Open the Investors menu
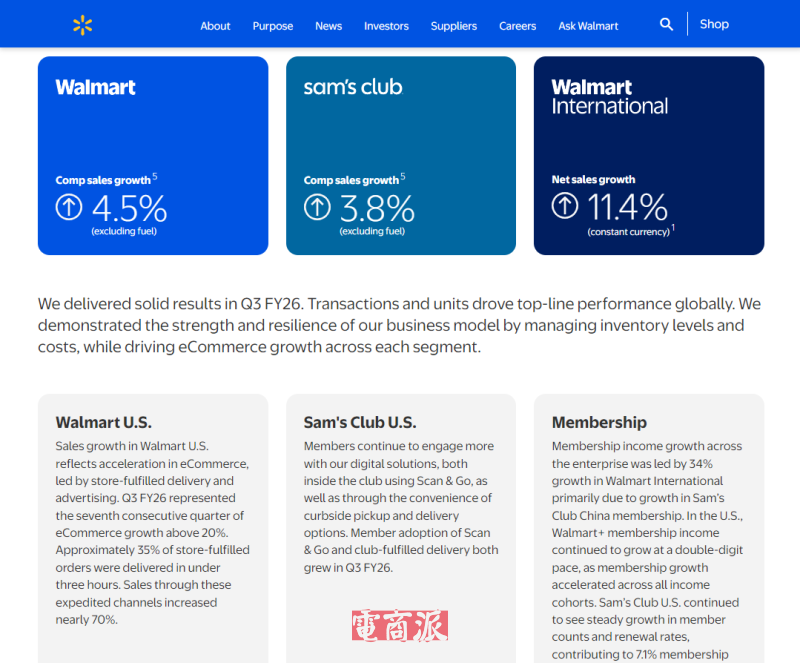Screen dimensions: 800x663 (x=386, y=26)
